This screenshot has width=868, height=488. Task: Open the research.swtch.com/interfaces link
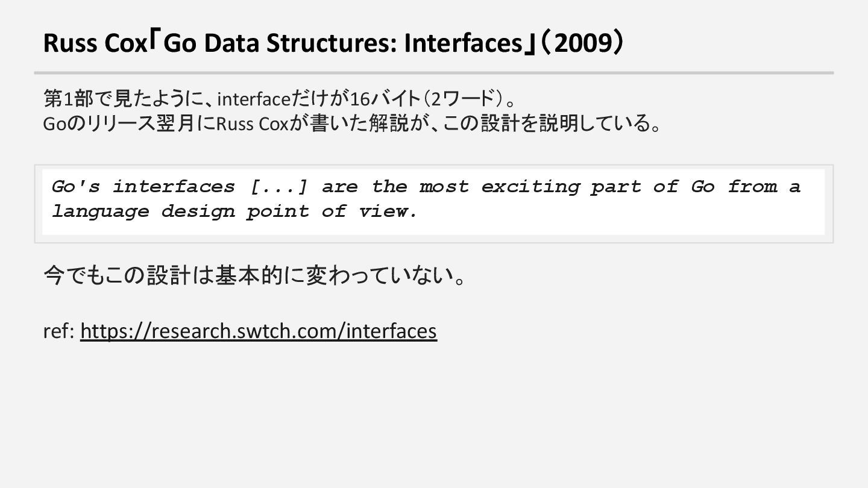pos(258,331)
